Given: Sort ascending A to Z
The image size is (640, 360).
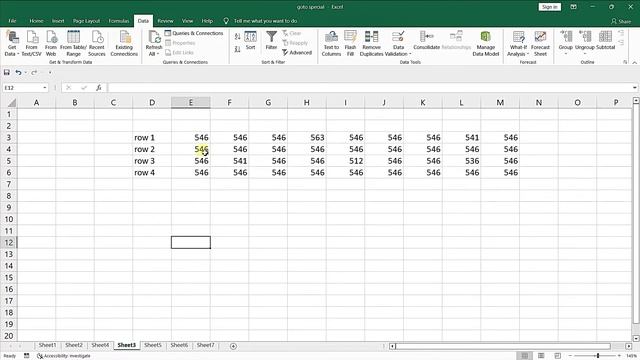Looking at the screenshot, I should (x=238, y=37).
